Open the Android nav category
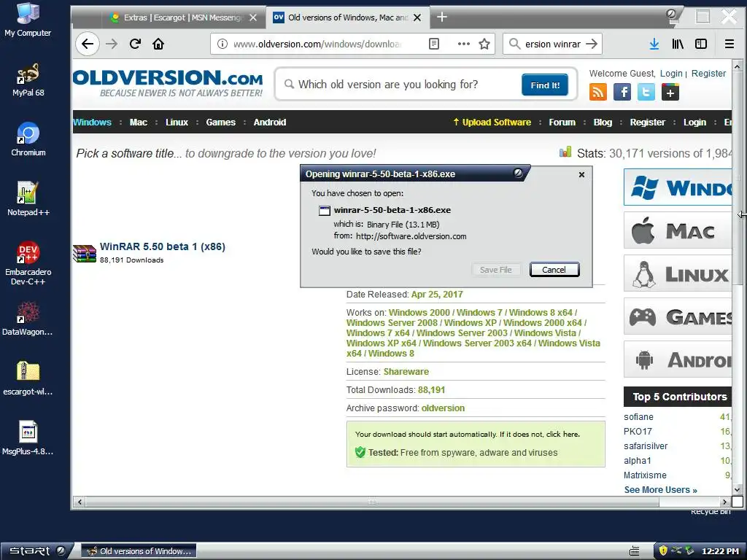 click(x=270, y=122)
